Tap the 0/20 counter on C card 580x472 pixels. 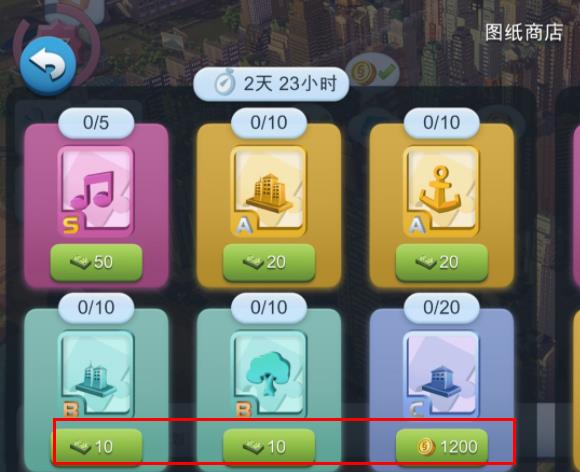tap(442, 308)
